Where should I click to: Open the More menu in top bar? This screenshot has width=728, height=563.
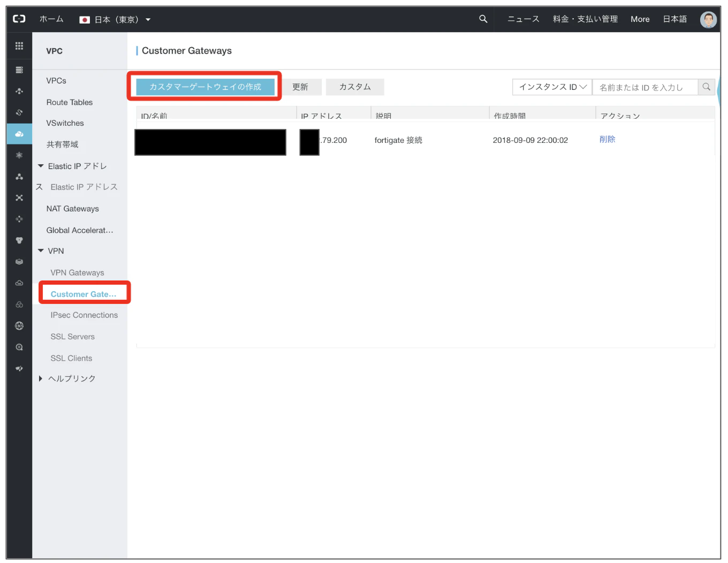tap(640, 19)
